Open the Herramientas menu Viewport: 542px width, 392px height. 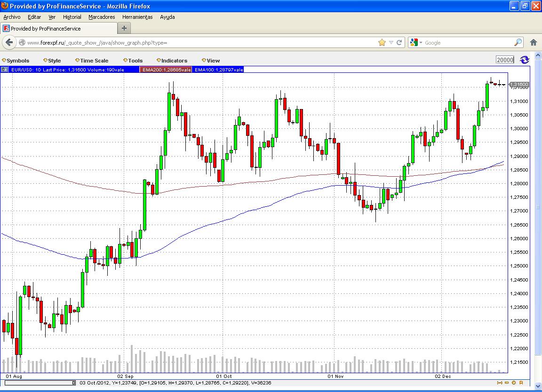(137, 17)
